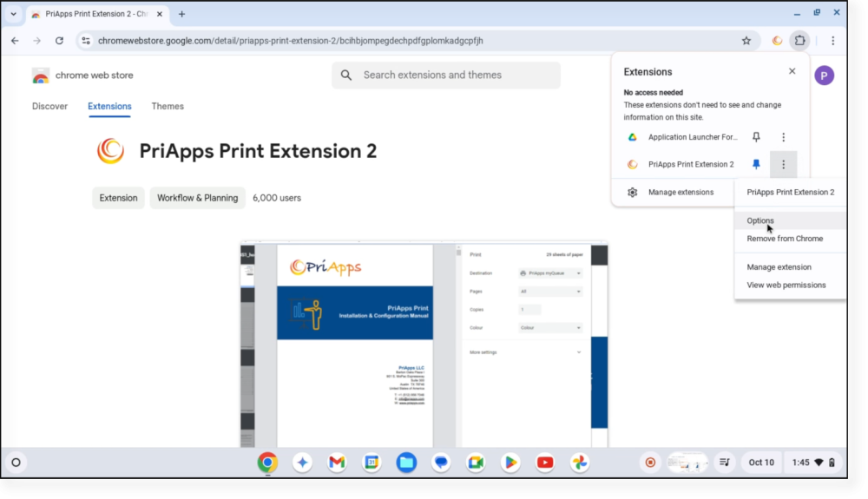The height and width of the screenshot is (499, 868).
Task: Close the Extensions popup panel
Action: (792, 71)
